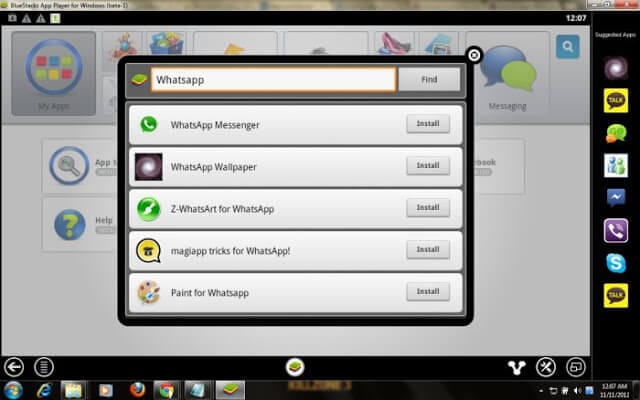Image resolution: width=640 pixels, height=400 pixels.
Task: Open Facebook Messenger suggested app
Action: click(616, 198)
